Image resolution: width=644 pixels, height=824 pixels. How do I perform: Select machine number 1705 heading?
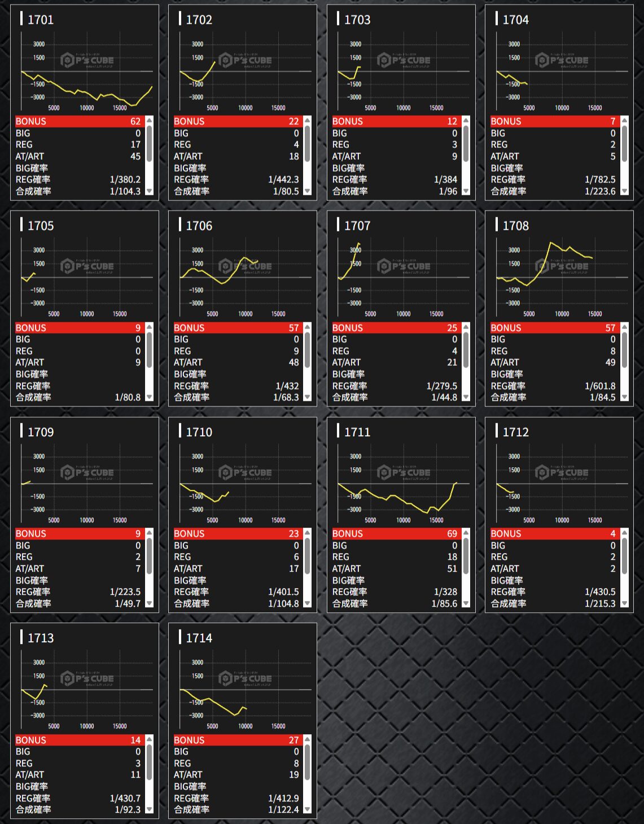tap(41, 226)
